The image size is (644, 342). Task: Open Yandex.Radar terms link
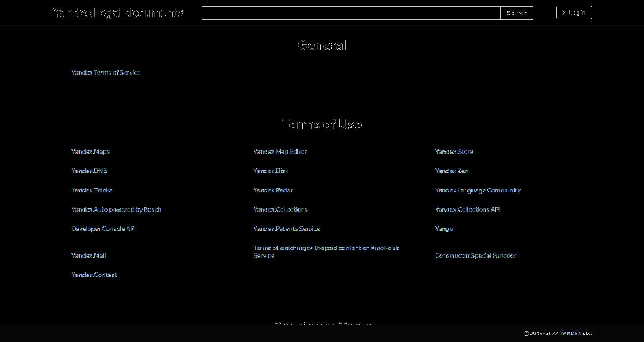[273, 190]
